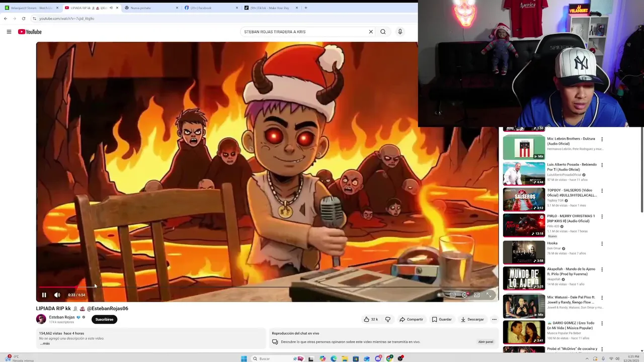Go back with the browser back arrow

(x=6, y=19)
